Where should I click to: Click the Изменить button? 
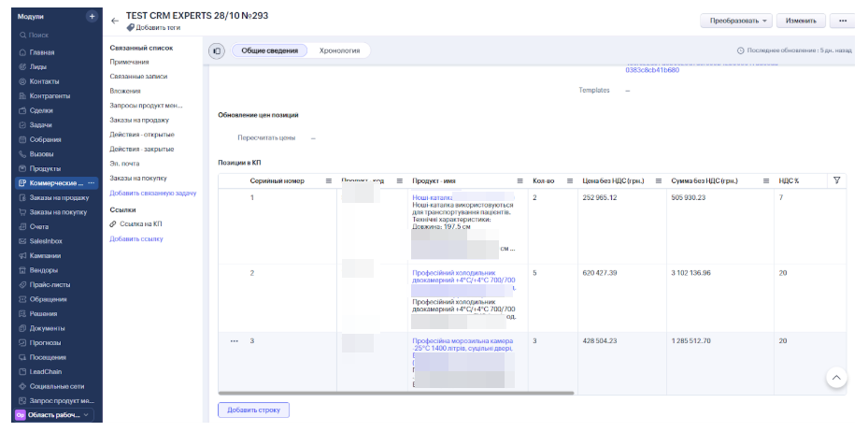tap(801, 21)
